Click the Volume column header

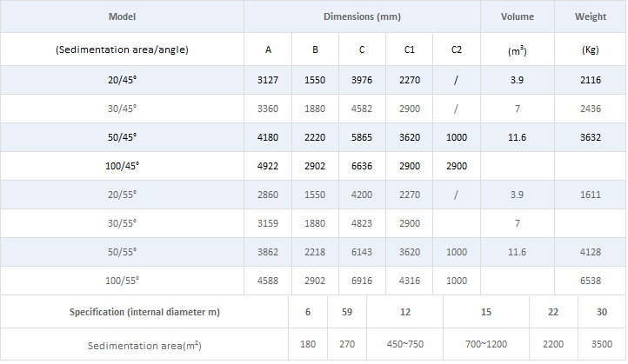[x=518, y=17]
